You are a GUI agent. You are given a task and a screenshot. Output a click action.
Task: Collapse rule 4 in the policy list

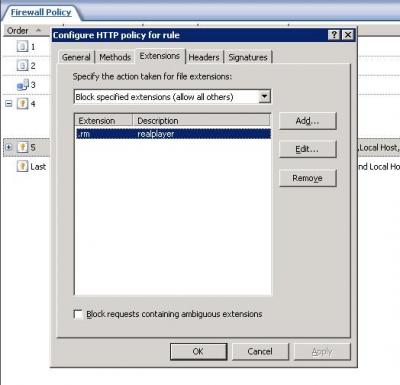coord(9,104)
